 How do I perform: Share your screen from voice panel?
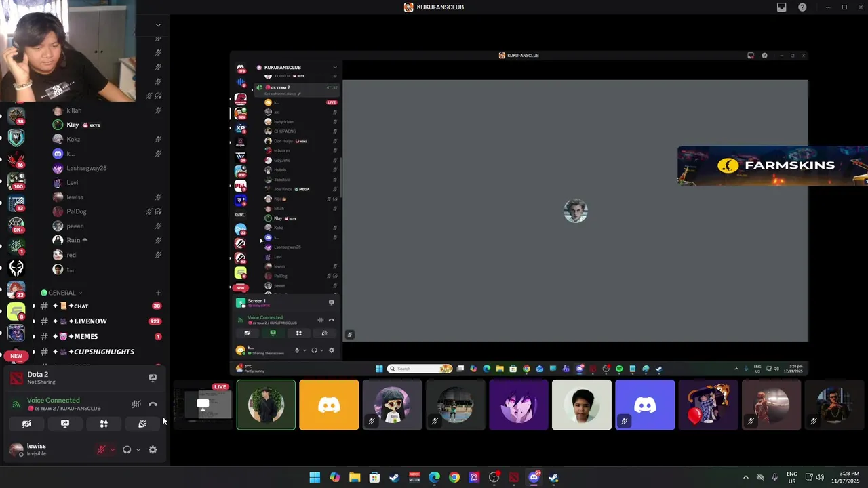tap(65, 424)
